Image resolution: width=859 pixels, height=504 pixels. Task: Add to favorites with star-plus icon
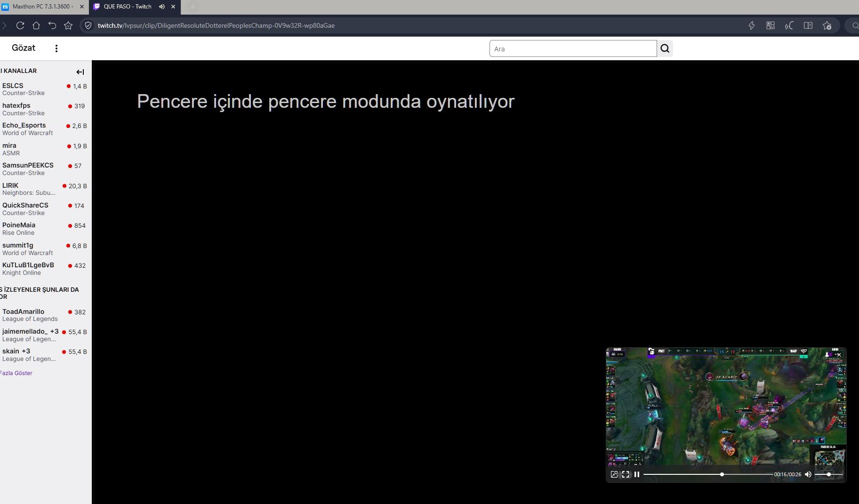[x=827, y=25]
